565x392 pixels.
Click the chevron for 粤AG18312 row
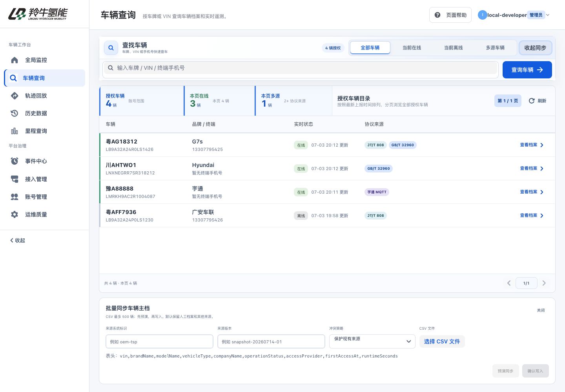[542, 145]
